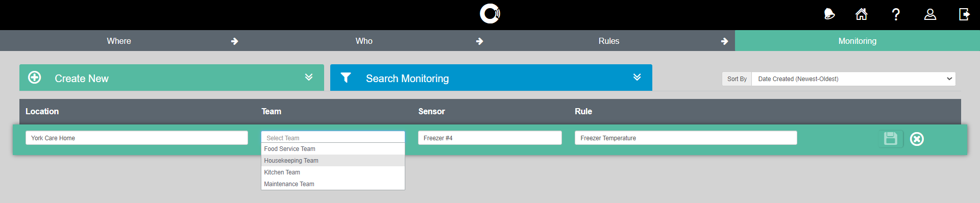Switch to the Rules step tab
This screenshot has width=980, height=203.
[609, 41]
